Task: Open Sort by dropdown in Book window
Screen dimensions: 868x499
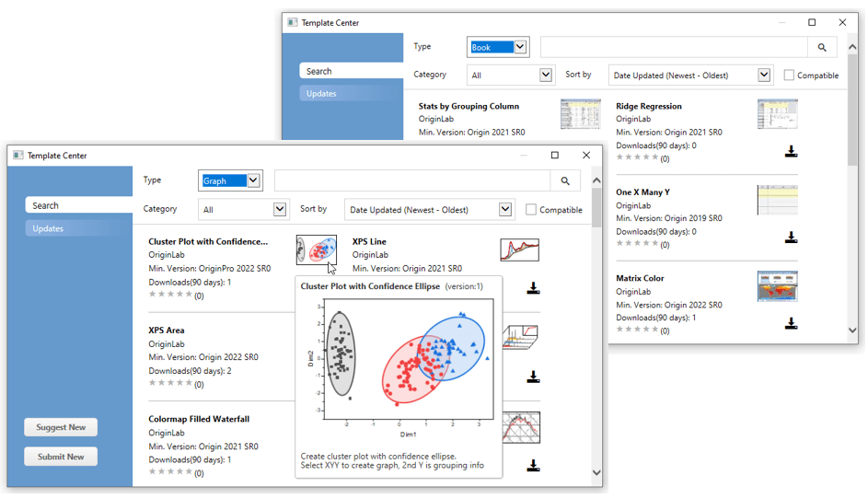Action: coord(690,75)
